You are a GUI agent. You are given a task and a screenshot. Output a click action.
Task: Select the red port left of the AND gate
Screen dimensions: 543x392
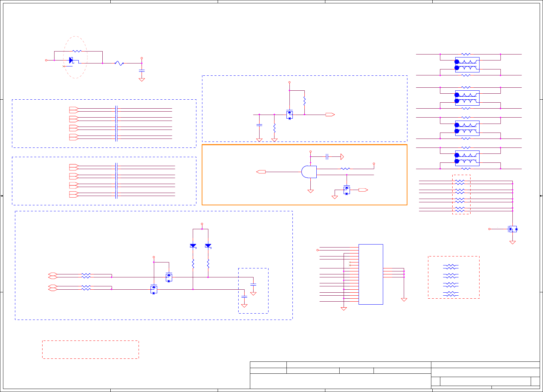(261, 172)
